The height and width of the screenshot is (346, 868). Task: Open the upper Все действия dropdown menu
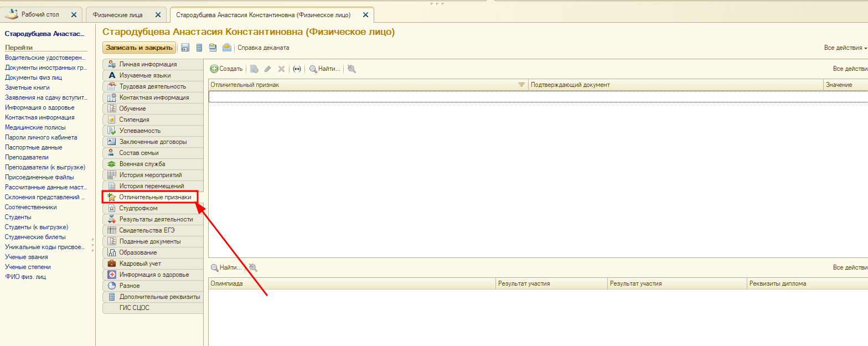pyautogui.click(x=845, y=48)
